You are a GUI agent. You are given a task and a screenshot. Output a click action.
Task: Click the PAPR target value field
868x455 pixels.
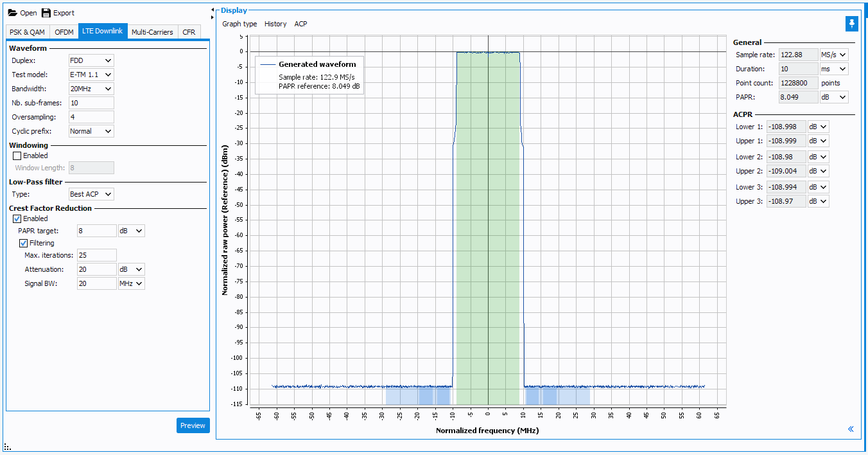point(97,231)
